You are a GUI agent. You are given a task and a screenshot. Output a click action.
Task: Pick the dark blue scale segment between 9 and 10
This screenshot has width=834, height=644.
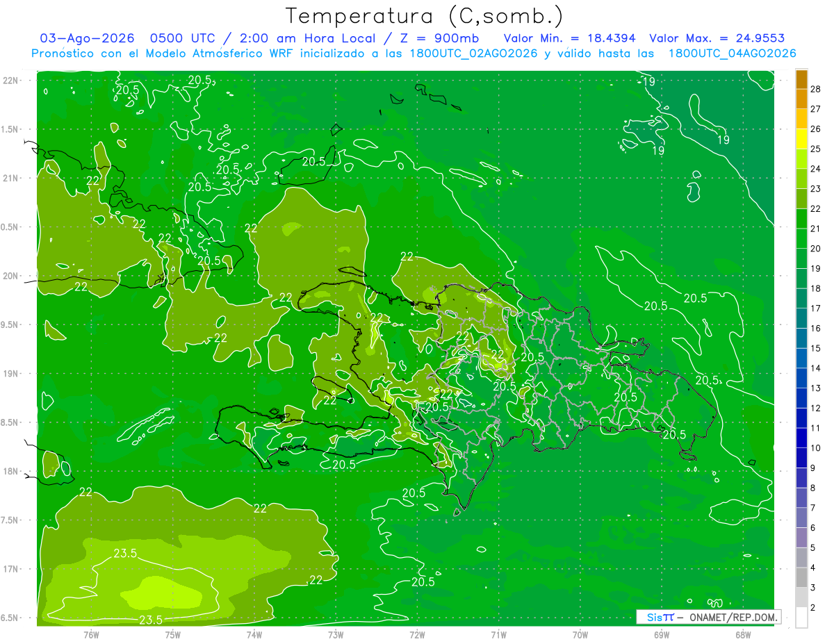(801, 458)
